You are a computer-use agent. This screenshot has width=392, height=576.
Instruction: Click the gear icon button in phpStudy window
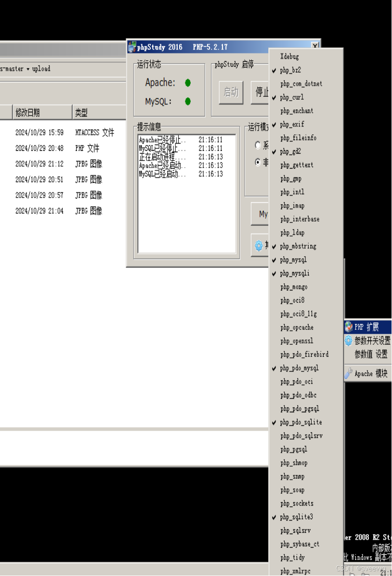259,245
